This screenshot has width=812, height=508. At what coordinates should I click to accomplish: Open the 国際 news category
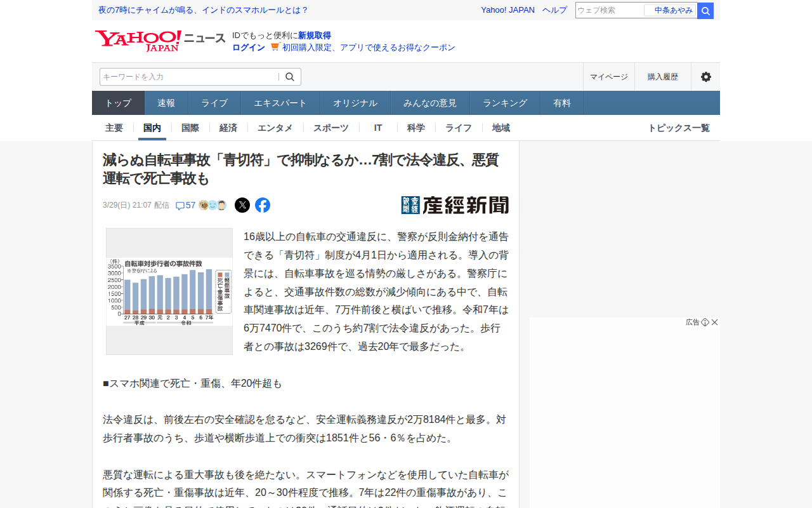pyautogui.click(x=190, y=128)
